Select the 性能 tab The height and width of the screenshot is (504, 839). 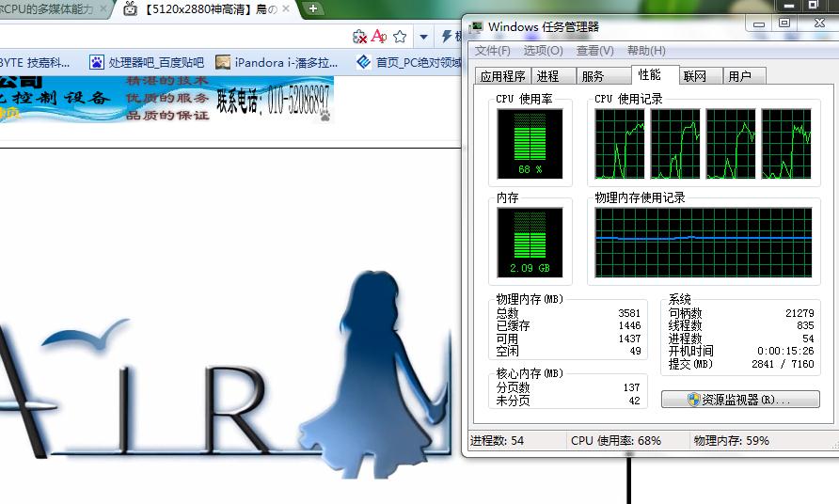655,74
